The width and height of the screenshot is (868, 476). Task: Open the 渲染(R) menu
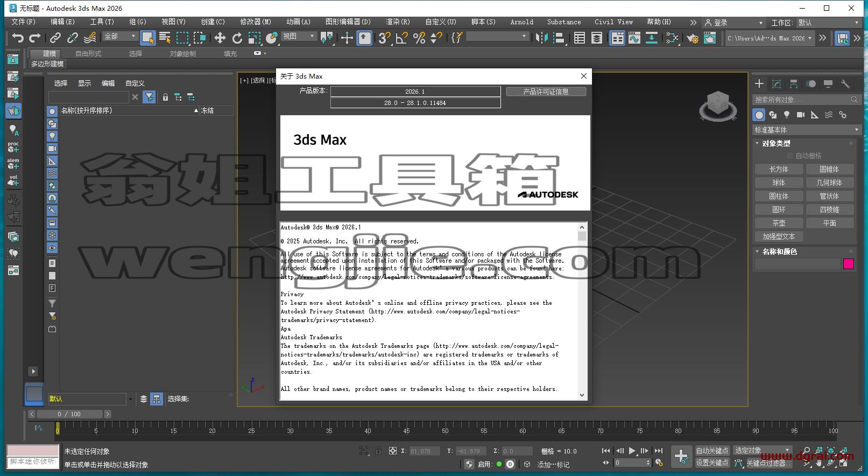(x=398, y=22)
